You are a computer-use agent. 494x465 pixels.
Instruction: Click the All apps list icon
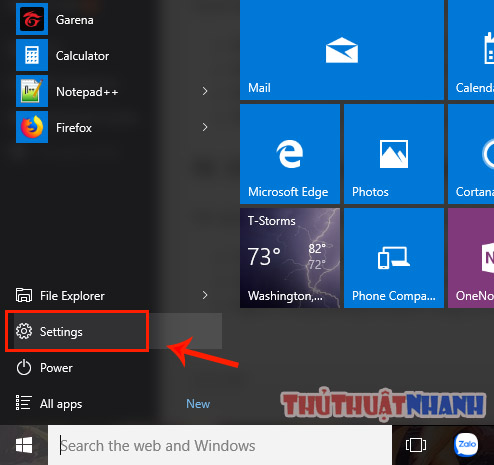24,403
